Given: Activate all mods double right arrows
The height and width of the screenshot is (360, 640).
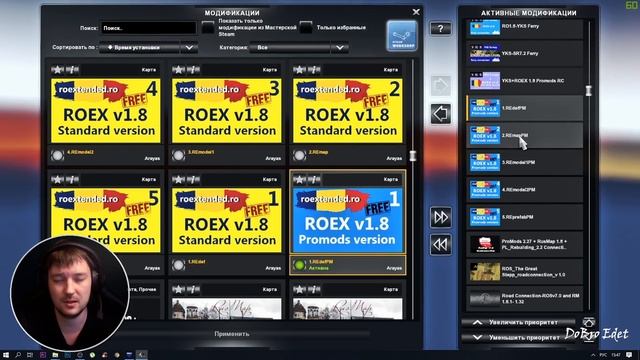Looking at the screenshot, I should pos(441,217).
